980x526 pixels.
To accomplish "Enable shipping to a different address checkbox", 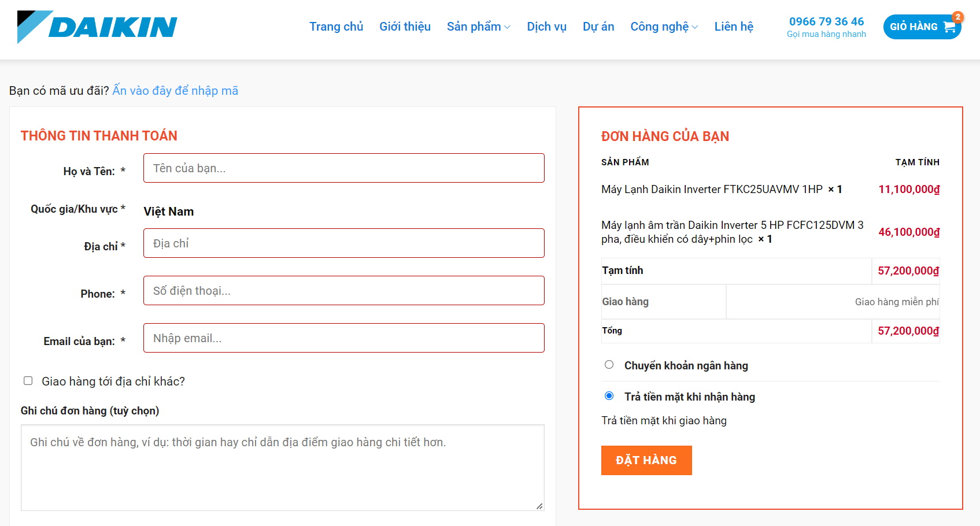I will pyautogui.click(x=28, y=381).
